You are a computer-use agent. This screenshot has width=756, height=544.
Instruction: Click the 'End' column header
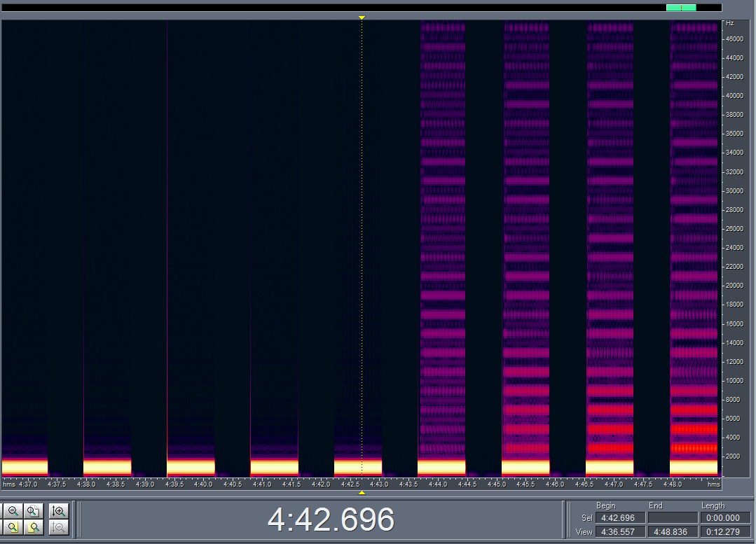pos(656,505)
